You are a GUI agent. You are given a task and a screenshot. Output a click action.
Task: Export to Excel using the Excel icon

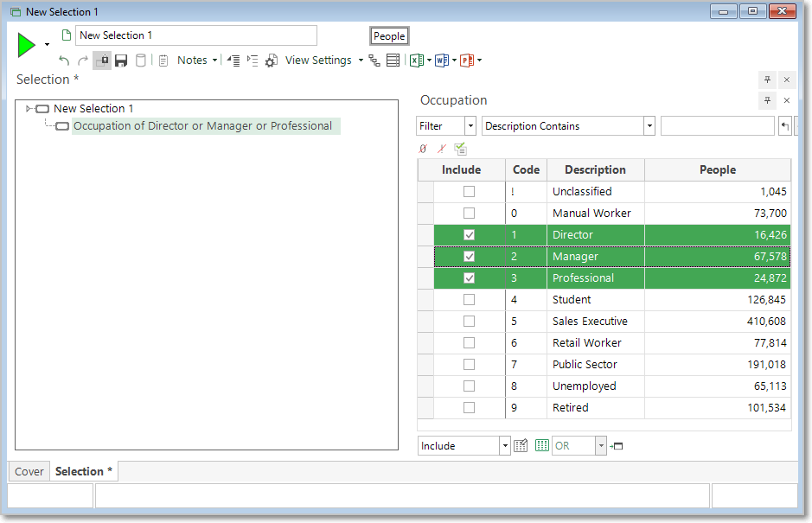[x=416, y=61]
